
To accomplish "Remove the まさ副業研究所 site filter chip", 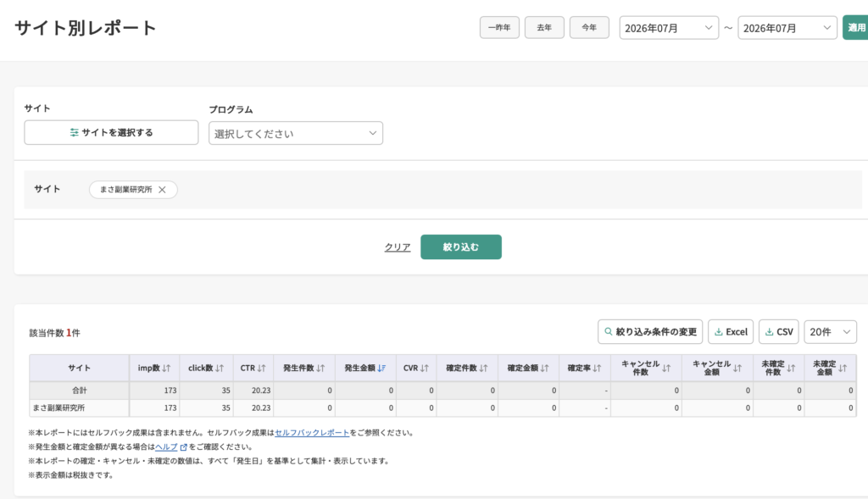I will pyautogui.click(x=162, y=190).
